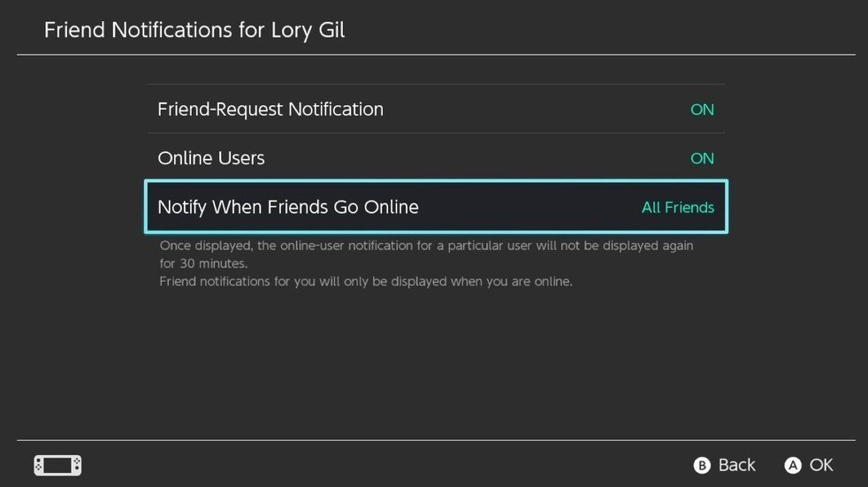Image resolution: width=868 pixels, height=487 pixels.
Task: Toggle the Friend-Request Notification ON value
Action: point(702,110)
